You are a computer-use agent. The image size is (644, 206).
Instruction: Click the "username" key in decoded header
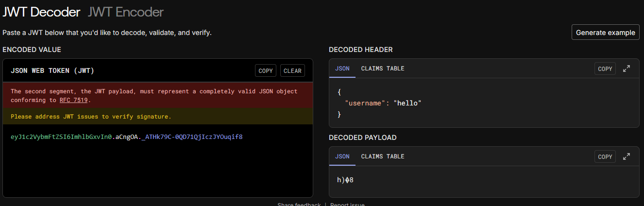(365, 103)
